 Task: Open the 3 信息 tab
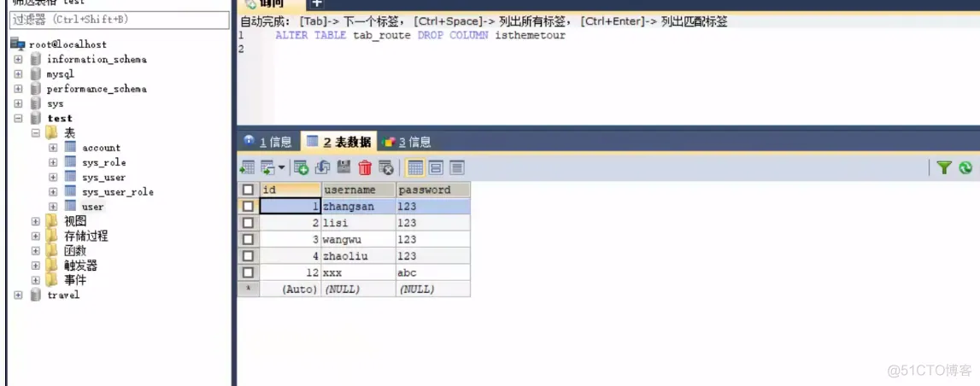click(x=406, y=142)
